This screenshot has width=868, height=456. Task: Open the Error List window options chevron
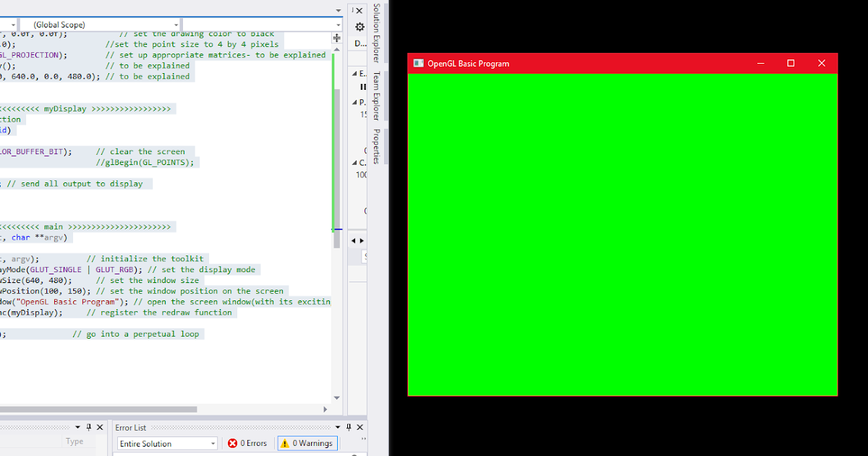point(336,427)
